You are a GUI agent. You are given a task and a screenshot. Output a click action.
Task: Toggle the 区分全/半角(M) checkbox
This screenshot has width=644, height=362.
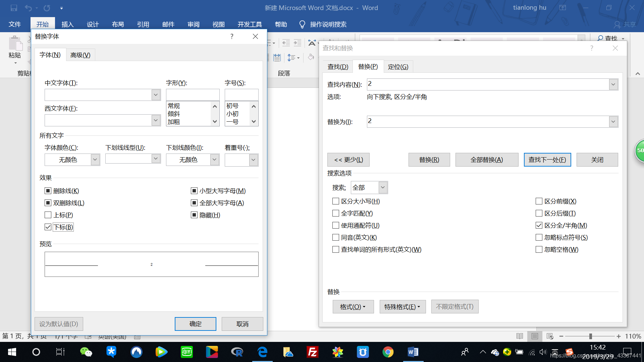(x=539, y=225)
